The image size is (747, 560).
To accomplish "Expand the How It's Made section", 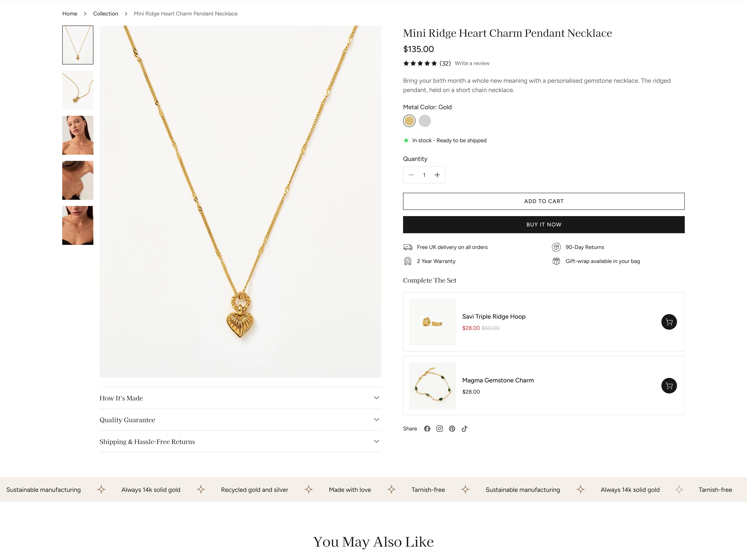I will (x=240, y=398).
